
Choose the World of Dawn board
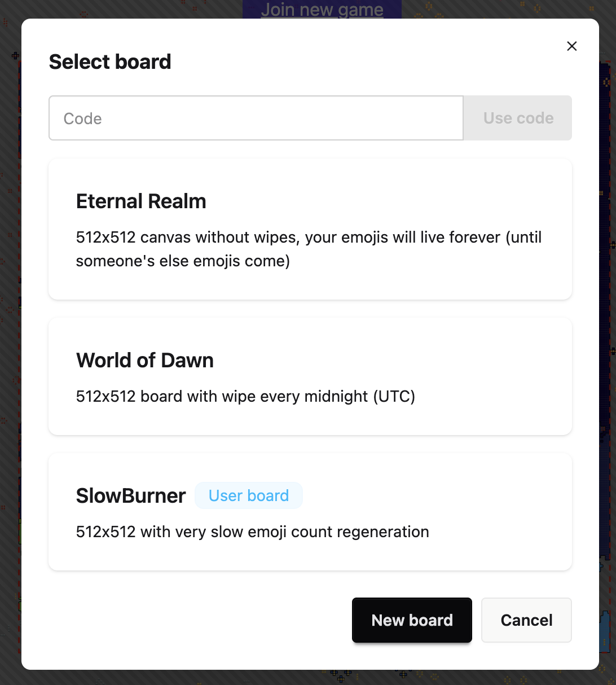[x=145, y=361]
